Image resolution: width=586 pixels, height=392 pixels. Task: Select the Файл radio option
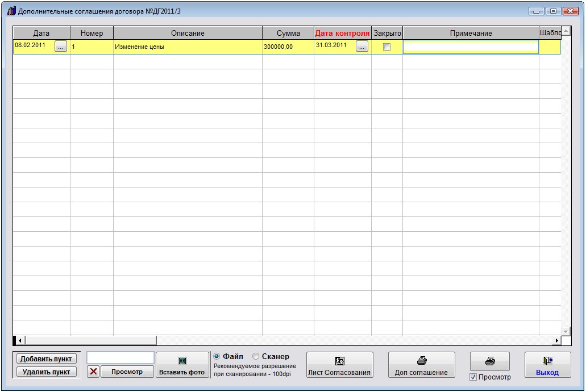pos(217,357)
